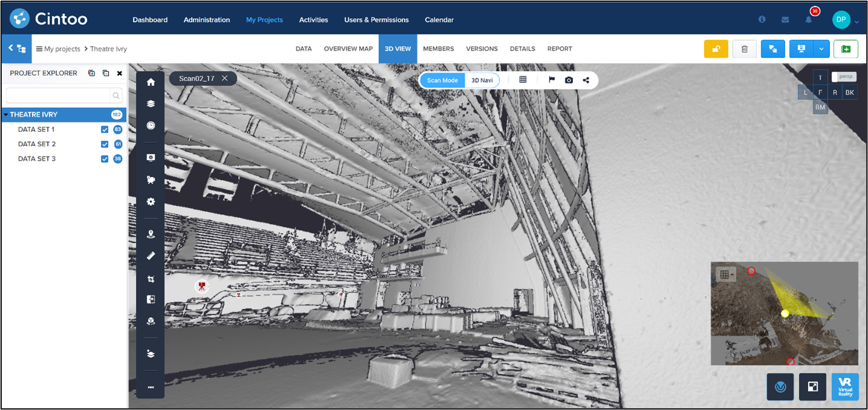The height and width of the screenshot is (410, 868).
Task: Uncheck the DATA SET 2 visibility checkbox
Action: tap(105, 143)
